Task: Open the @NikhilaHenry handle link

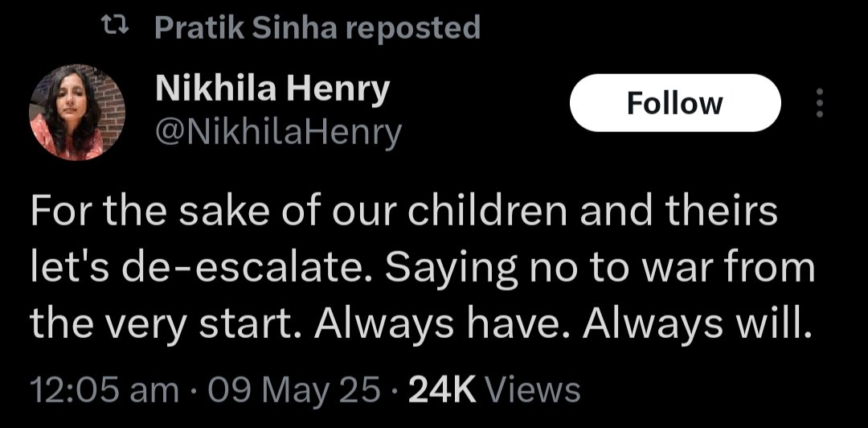Action: 276,134
